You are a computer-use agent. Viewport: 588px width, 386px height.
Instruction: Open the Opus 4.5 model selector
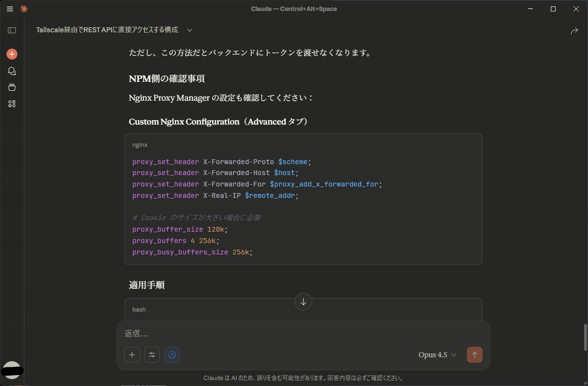(x=437, y=355)
